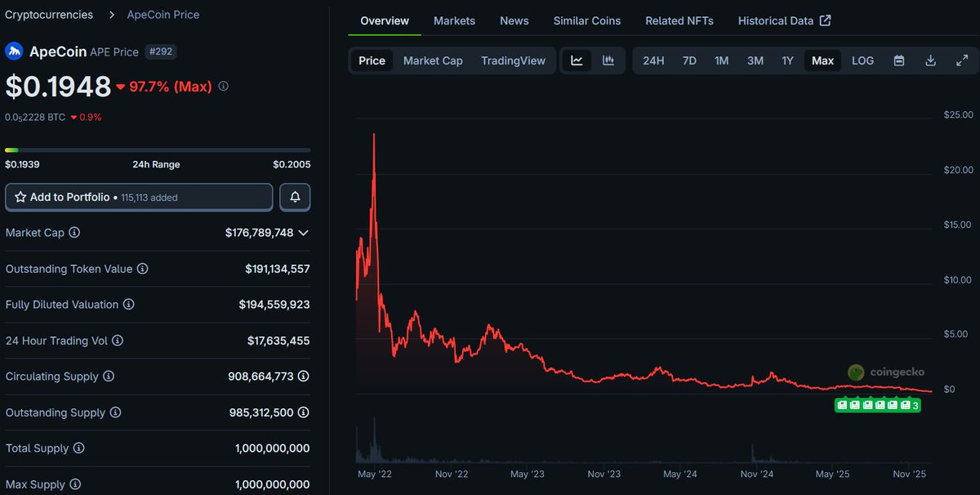Click the $0.1948 price text
This screenshot has width=980, height=495.
coord(58,87)
